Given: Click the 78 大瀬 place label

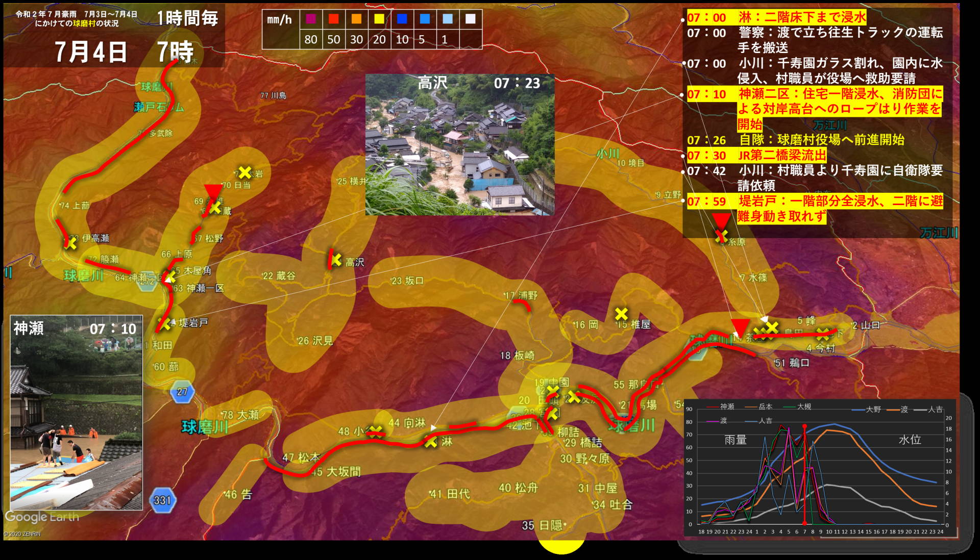Looking at the screenshot, I should click(x=240, y=415).
